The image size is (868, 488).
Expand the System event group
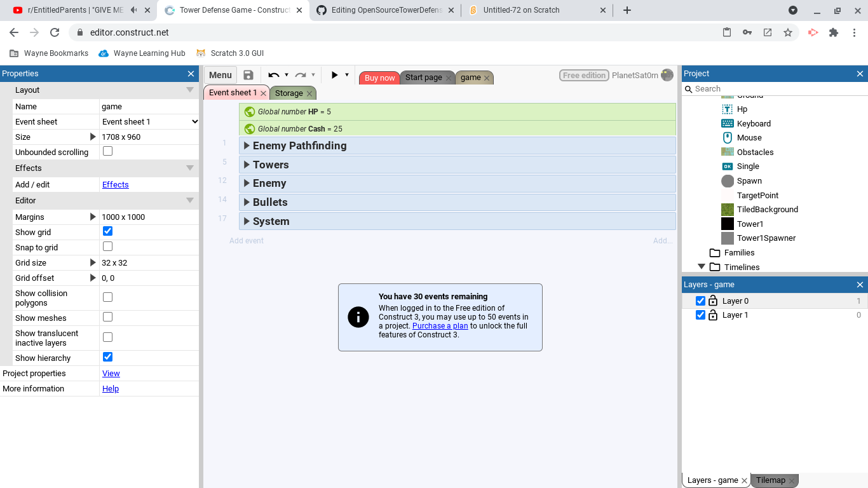(247, 221)
